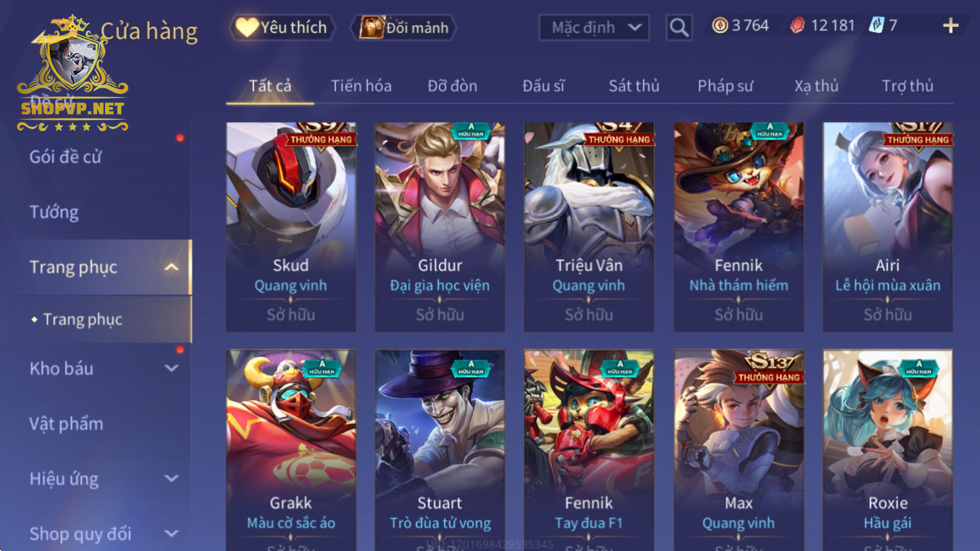The width and height of the screenshot is (980, 551).
Task: Tap the plus icon to add currency
Action: (950, 26)
